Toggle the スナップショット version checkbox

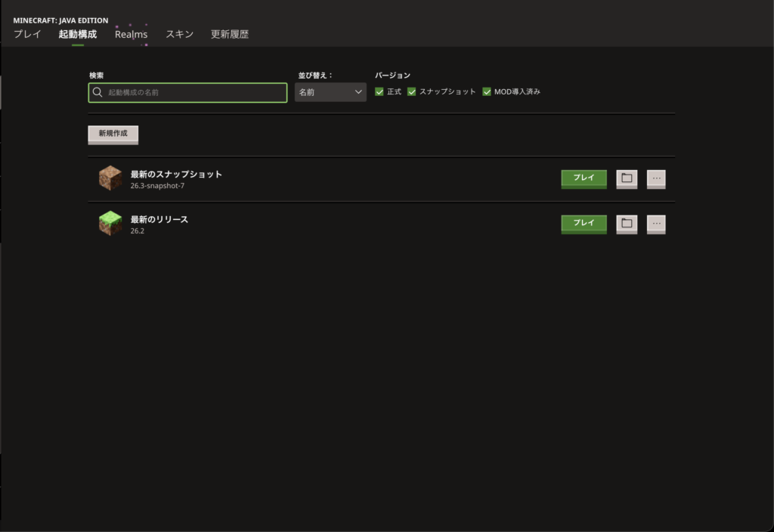412,91
